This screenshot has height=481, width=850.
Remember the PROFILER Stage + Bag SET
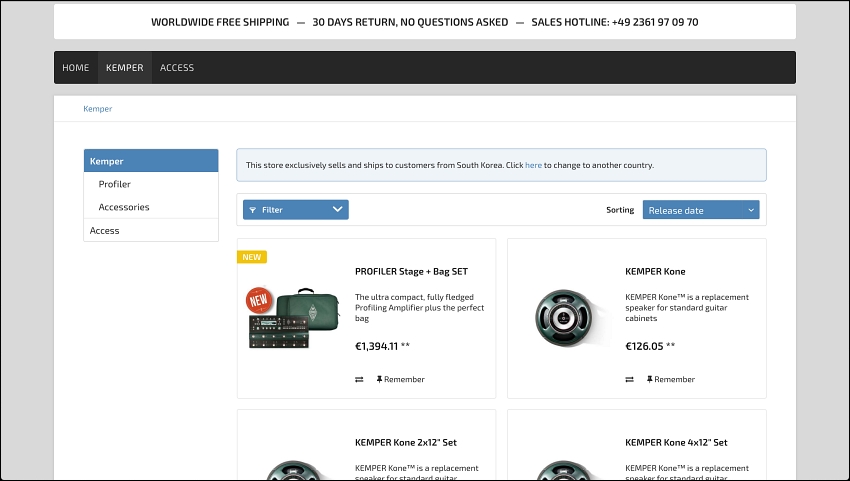coord(401,380)
